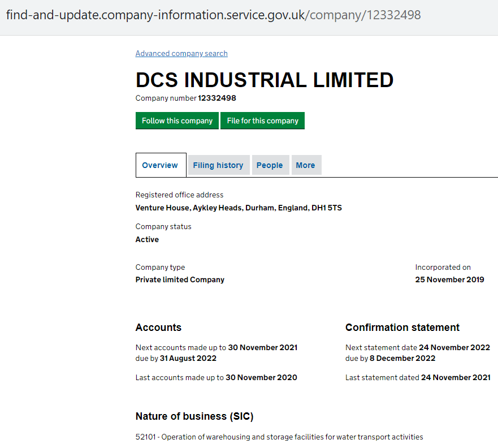This screenshot has width=498, height=448.
Task: Click the company number 12332498
Action: click(x=217, y=98)
